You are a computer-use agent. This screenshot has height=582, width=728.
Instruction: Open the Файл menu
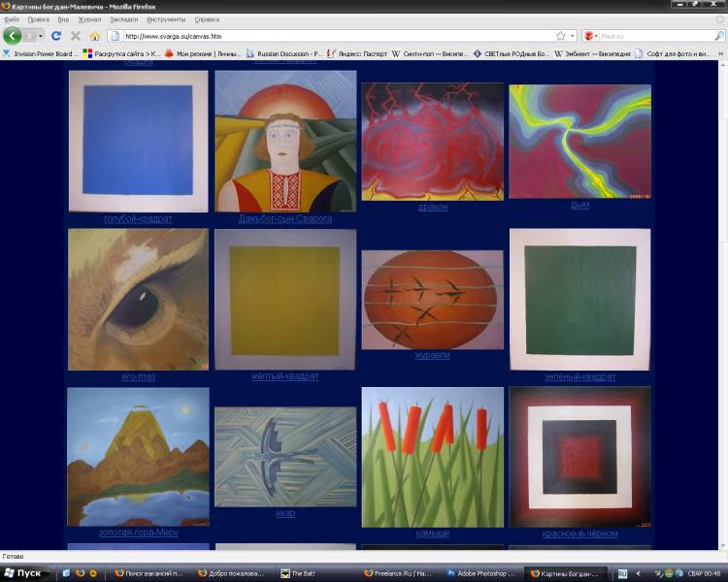tap(12, 19)
